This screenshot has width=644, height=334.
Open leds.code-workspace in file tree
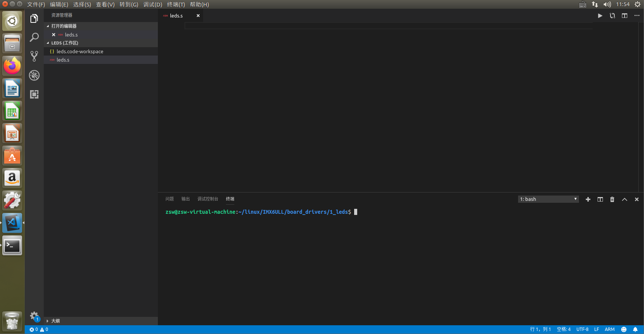click(x=101, y=51)
